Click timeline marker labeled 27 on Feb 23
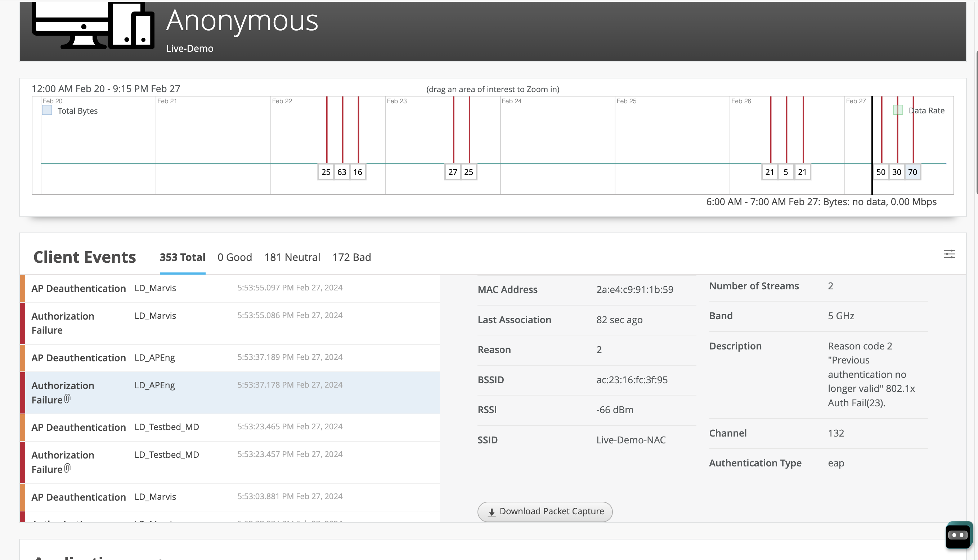 tap(452, 172)
